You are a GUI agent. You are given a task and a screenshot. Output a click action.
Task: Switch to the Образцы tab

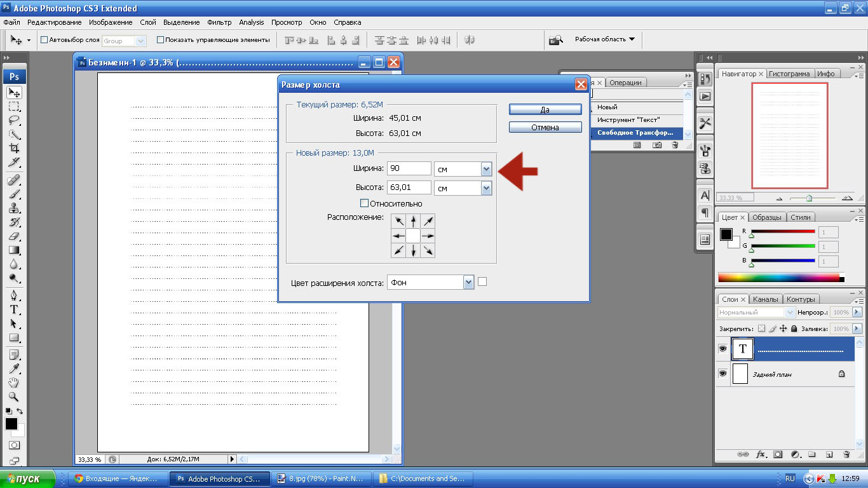point(766,217)
